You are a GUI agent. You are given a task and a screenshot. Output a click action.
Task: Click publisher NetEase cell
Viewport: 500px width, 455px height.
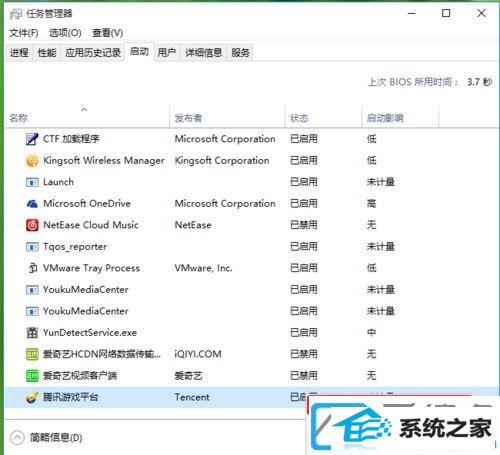(193, 225)
